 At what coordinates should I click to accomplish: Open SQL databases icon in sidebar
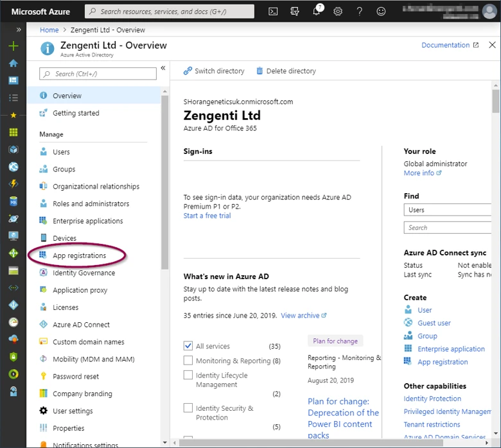[13, 201]
